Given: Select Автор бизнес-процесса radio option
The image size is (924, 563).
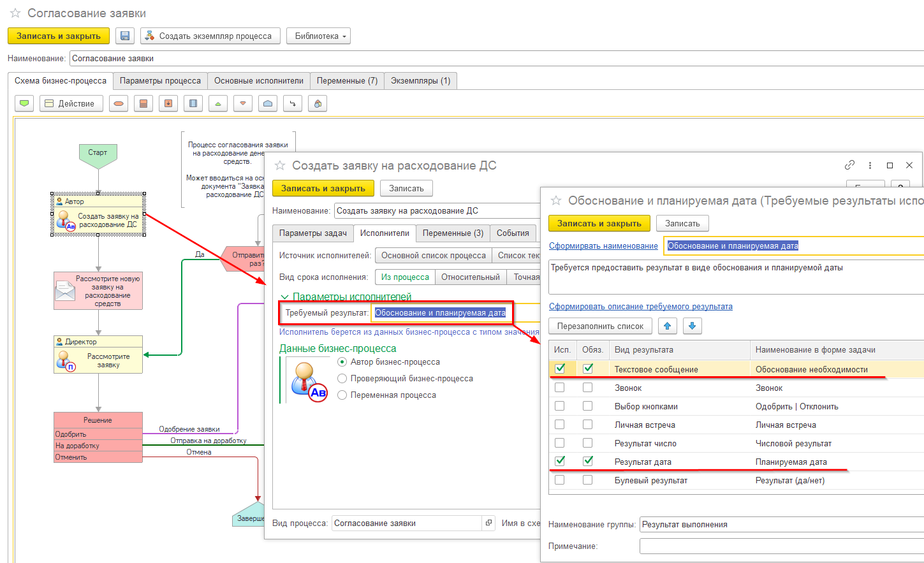Looking at the screenshot, I should point(342,362).
